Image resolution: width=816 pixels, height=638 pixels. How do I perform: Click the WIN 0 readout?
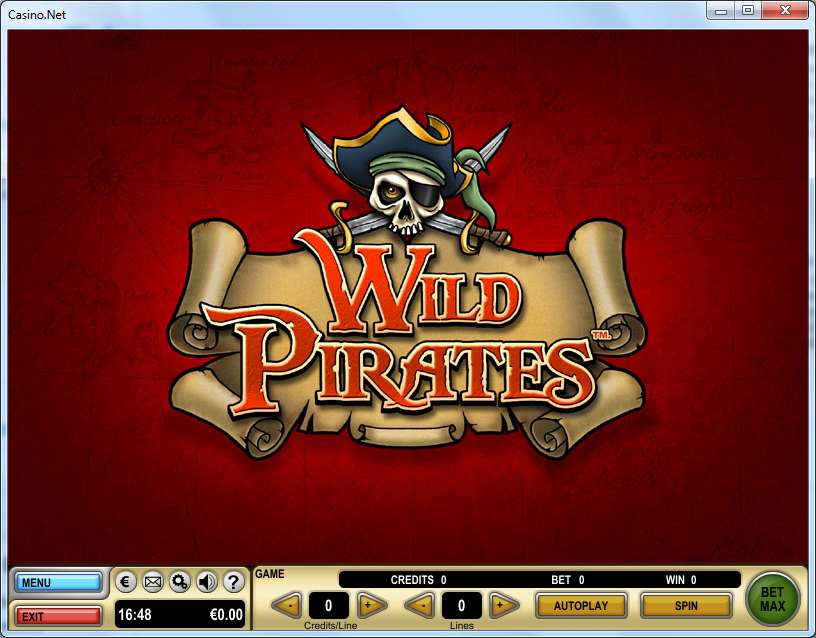pos(681,580)
